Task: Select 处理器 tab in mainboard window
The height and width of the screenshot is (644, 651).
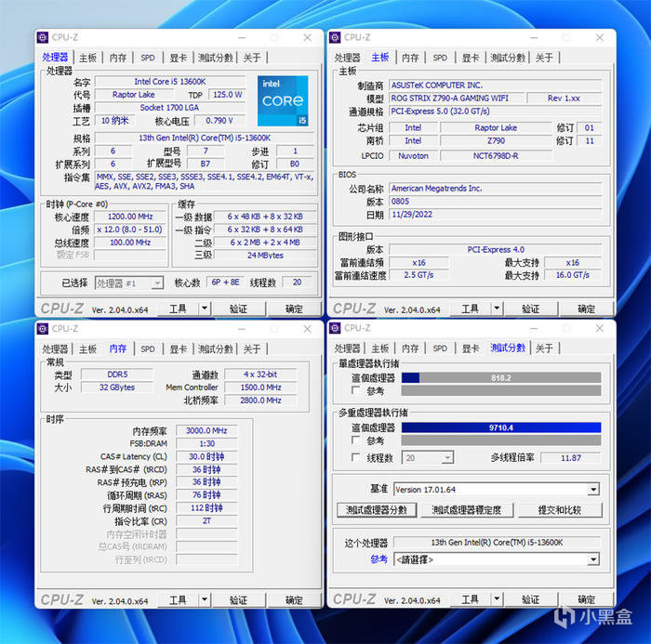Action: (348, 58)
